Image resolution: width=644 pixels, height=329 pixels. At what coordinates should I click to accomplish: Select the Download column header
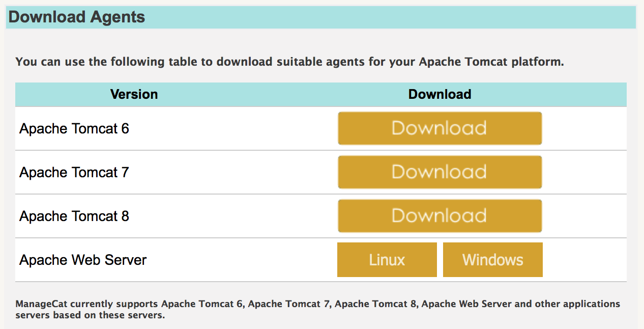point(440,94)
